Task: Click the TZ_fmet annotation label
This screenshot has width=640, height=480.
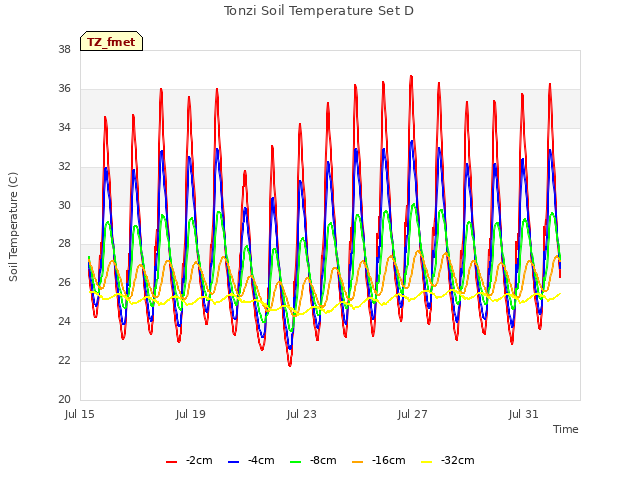Action: pos(111,42)
